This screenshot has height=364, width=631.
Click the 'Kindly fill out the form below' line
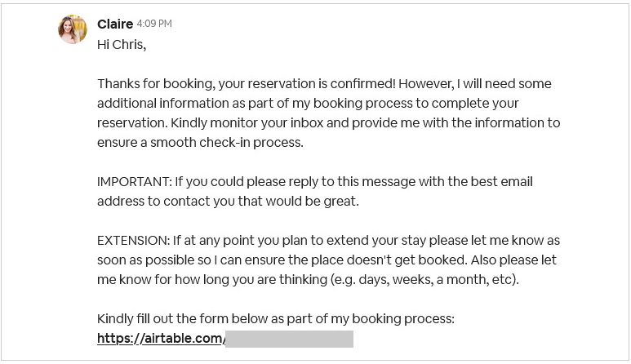pyautogui.click(x=276, y=319)
